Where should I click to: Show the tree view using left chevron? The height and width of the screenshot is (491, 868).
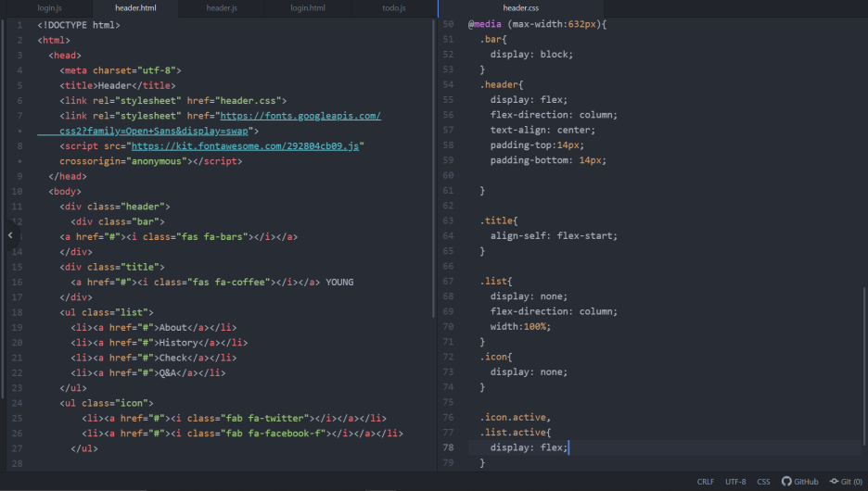pyautogui.click(x=10, y=235)
